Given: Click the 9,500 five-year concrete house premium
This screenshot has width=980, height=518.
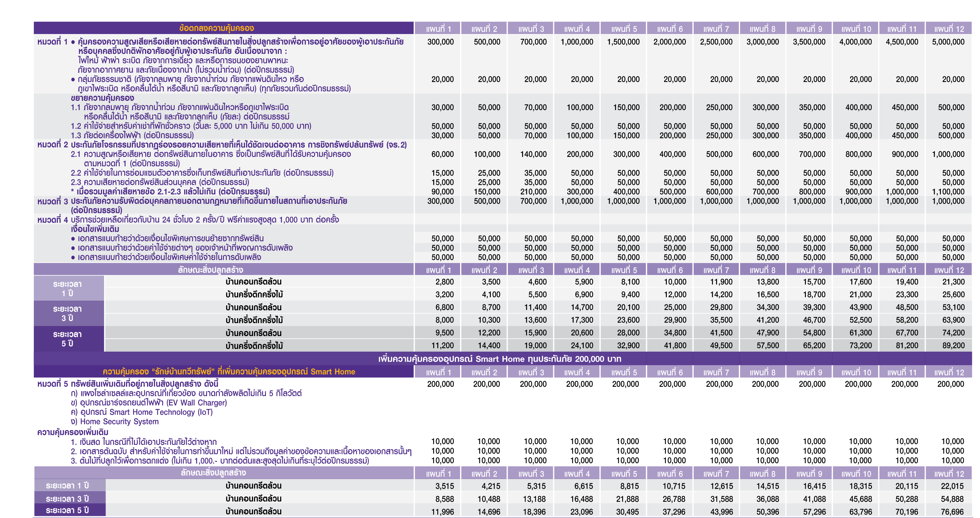Looking at the screenshot, I should (444, 333).
